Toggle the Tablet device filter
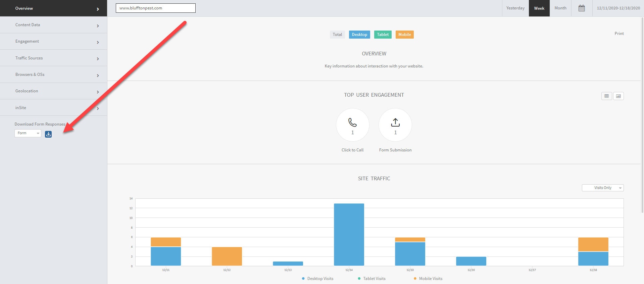The width and height of the screenshot is (644, 284). click(383, 35)
